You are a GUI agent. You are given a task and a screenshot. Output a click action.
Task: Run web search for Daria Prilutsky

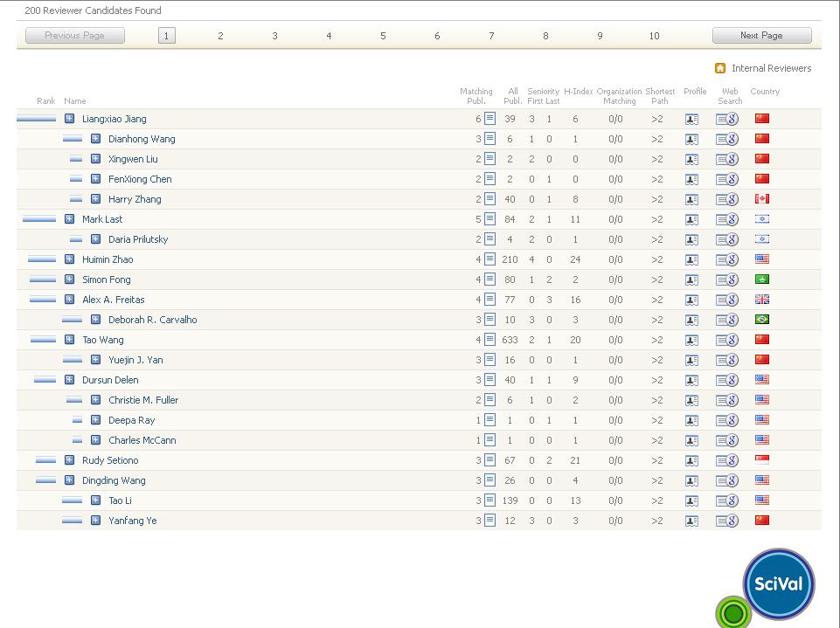point(727,239)
